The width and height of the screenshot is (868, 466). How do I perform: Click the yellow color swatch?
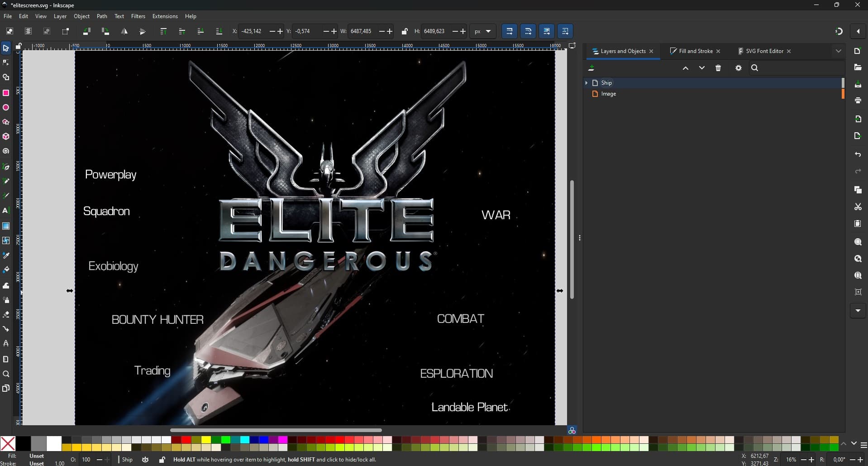point(206,440)
